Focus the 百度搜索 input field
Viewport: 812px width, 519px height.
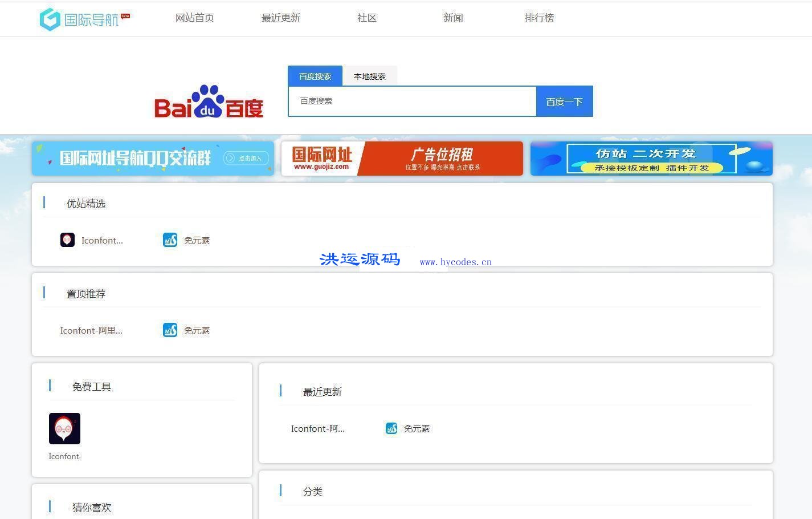click(413, 101)
